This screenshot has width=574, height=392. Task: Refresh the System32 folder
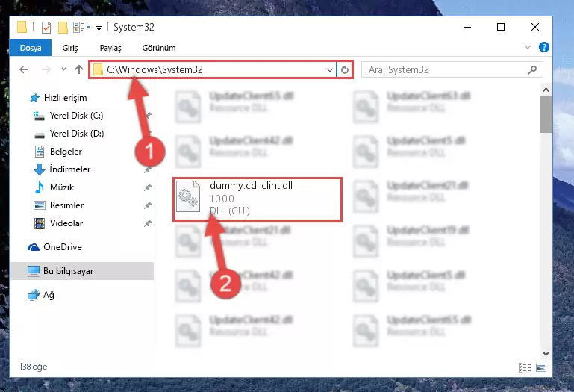(x=344, y=69)
